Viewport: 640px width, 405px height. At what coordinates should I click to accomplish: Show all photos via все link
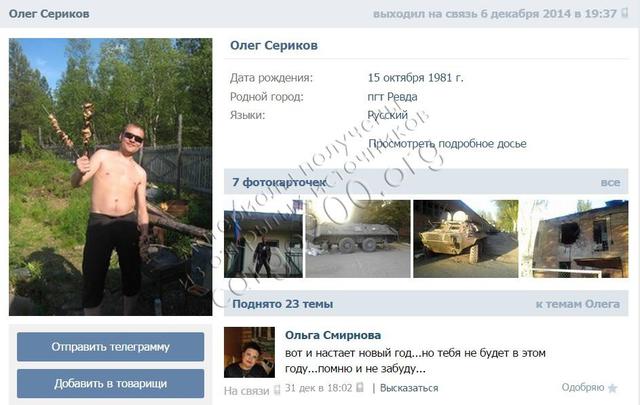point(610,182)
